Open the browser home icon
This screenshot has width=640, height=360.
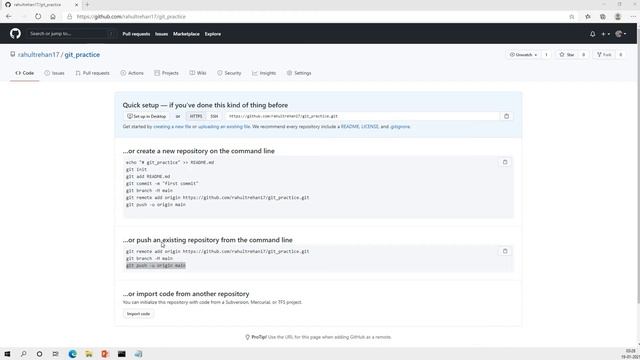tap(53, 17)
